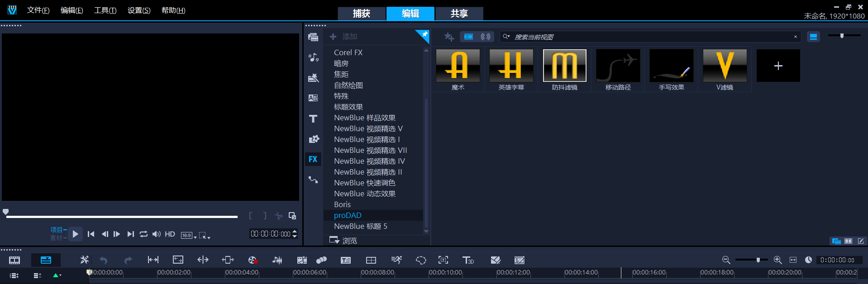The width and height of the screenshot is (868, 284).
Task: Open the Transitions (AB) library panel
Action: point(313,98)
